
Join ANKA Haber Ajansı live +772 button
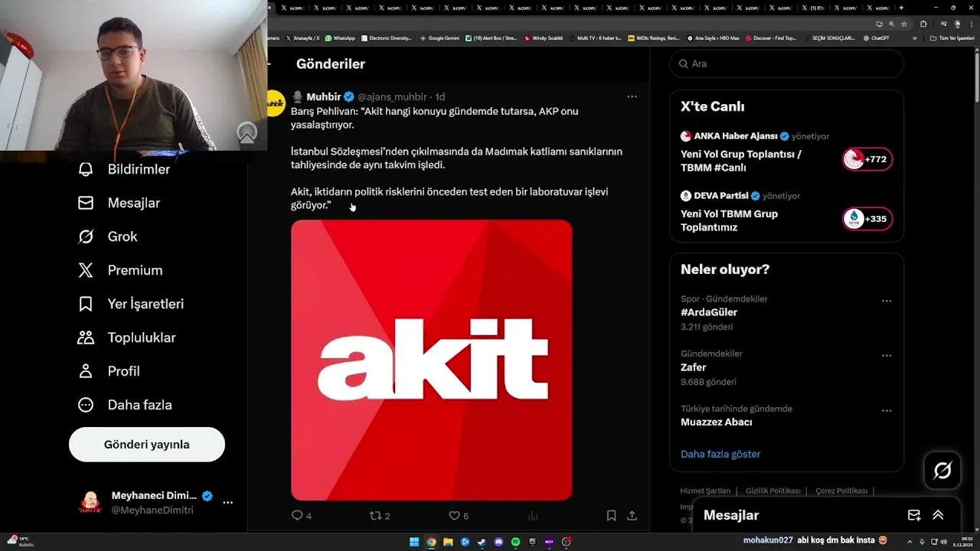[x=867, y=159]
